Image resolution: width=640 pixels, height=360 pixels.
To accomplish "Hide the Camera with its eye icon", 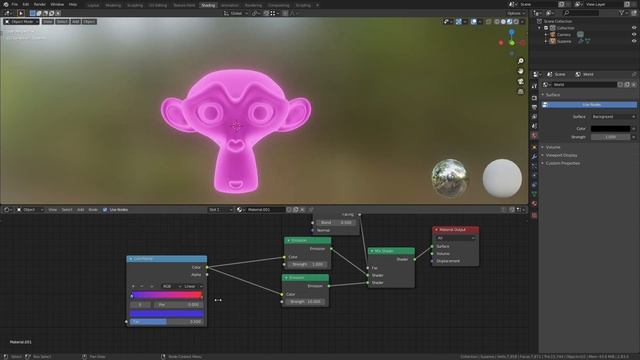I will pos(634,35).
